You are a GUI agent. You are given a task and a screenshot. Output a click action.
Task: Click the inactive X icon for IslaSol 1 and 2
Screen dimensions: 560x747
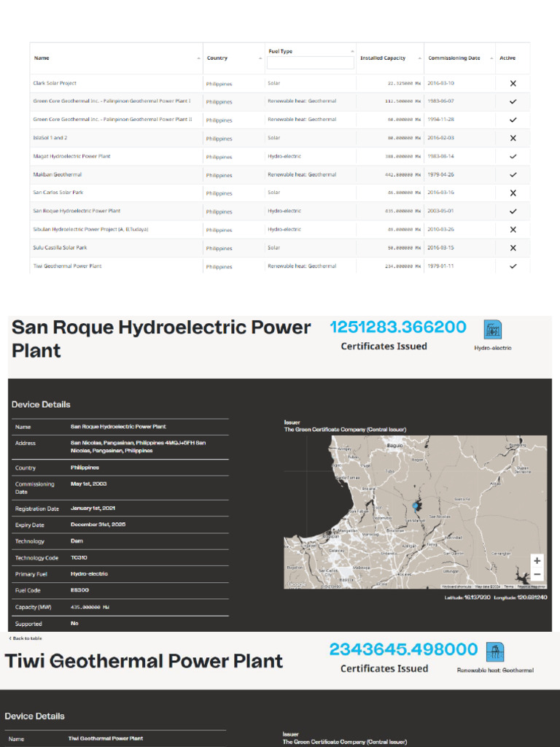click(x=513, y=138)
